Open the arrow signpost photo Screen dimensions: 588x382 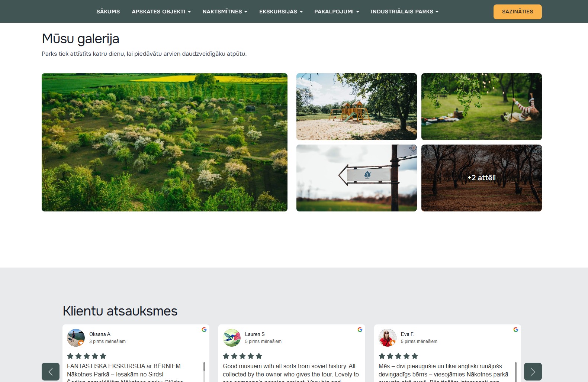point(356,178)
